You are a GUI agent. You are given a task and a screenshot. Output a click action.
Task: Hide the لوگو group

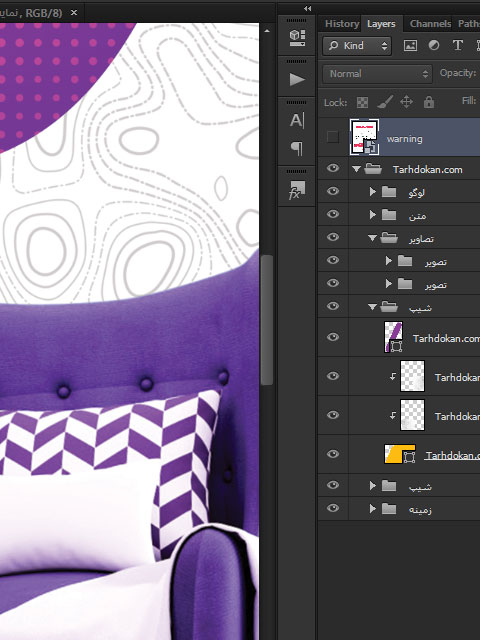(333, 191)
